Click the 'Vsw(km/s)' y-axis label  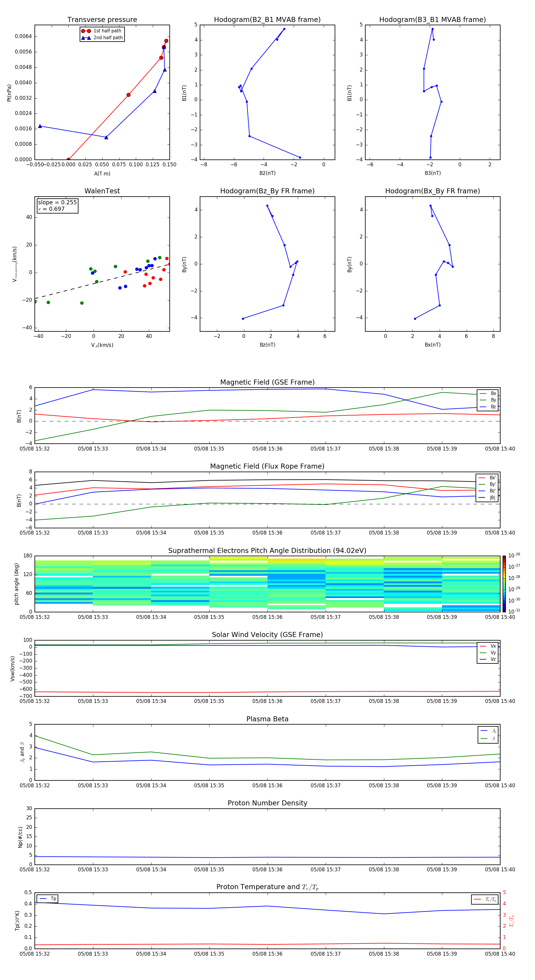[x=12, y=668]
